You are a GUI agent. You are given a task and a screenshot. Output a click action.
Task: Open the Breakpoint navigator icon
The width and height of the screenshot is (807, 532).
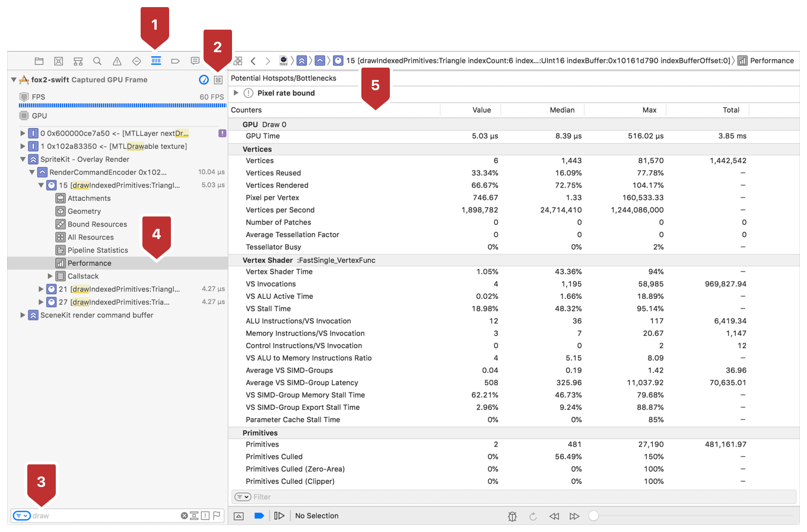tap(175, 61)
